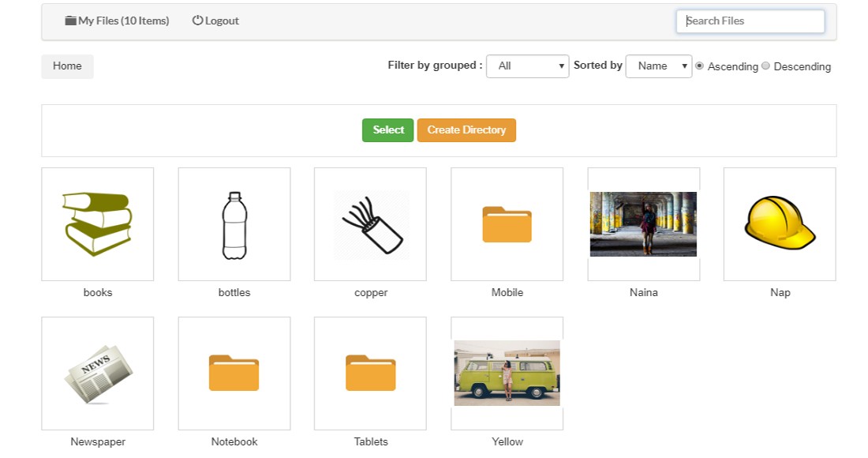The width and height of the screenshot is (868, 458).
Task: Click the Create Directory button
Action: tap(466, 130)
